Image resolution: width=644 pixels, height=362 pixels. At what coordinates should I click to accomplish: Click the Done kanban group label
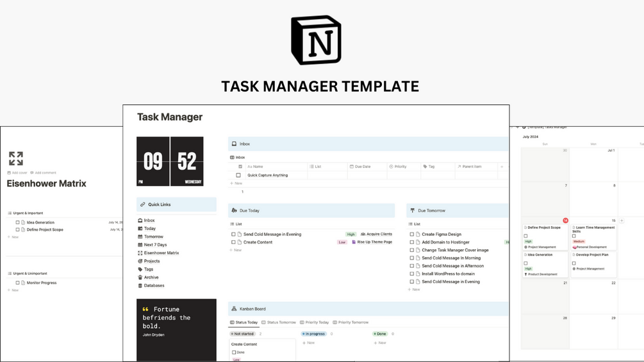pyautogui.click(x=380, y=334)
